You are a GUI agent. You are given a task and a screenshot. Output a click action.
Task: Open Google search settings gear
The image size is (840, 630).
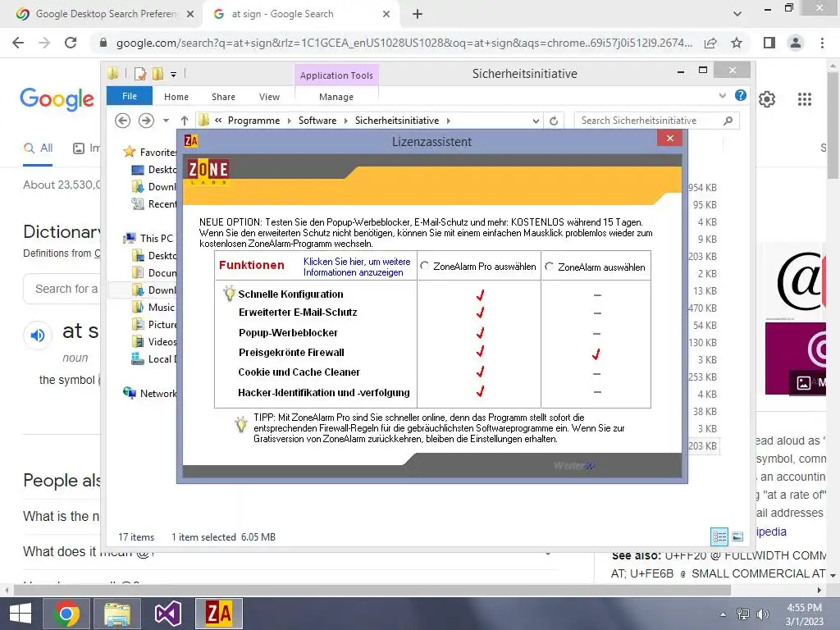[767, 99]
